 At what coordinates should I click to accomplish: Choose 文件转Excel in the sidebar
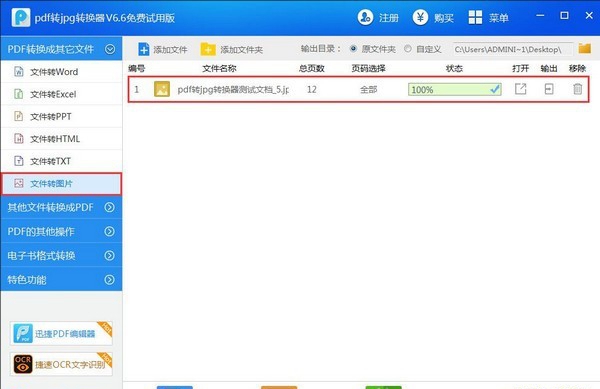tap(61, 94)
